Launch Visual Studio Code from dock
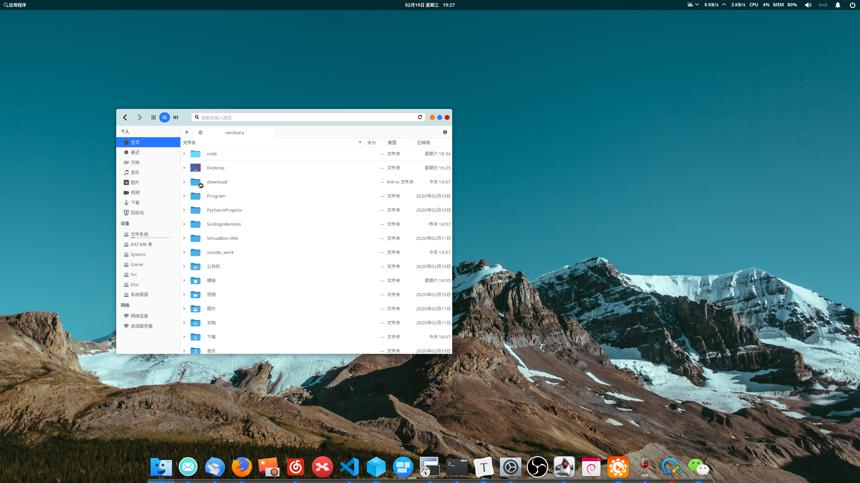 click(x=349, y=467)
